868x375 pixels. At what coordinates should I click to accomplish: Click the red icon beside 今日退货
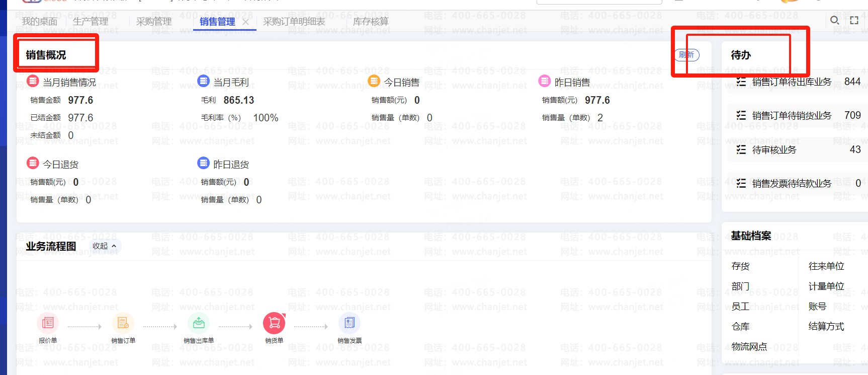point(33,163)
